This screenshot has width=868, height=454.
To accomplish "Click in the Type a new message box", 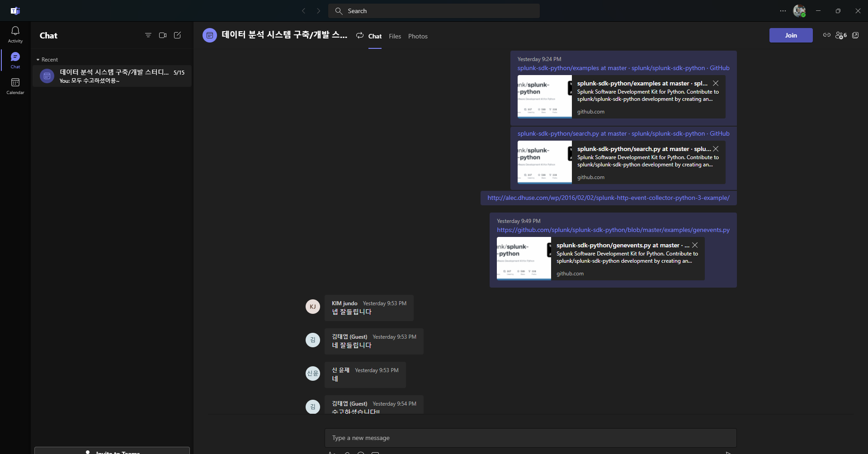I will 531,438.
